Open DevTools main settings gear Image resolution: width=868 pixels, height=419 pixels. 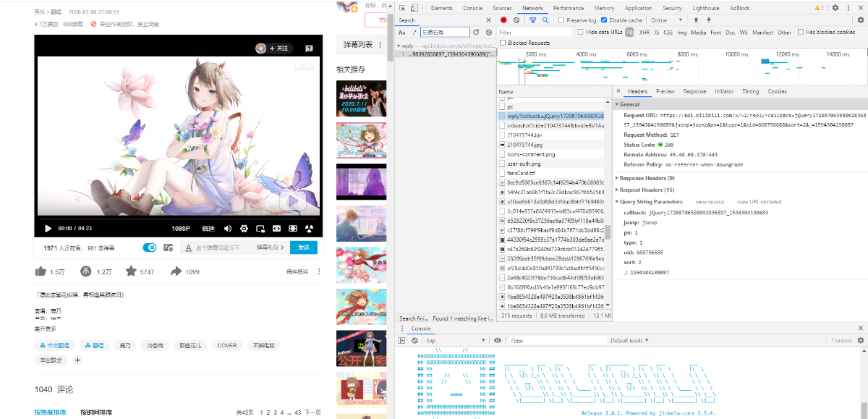[x=835, y=8]
